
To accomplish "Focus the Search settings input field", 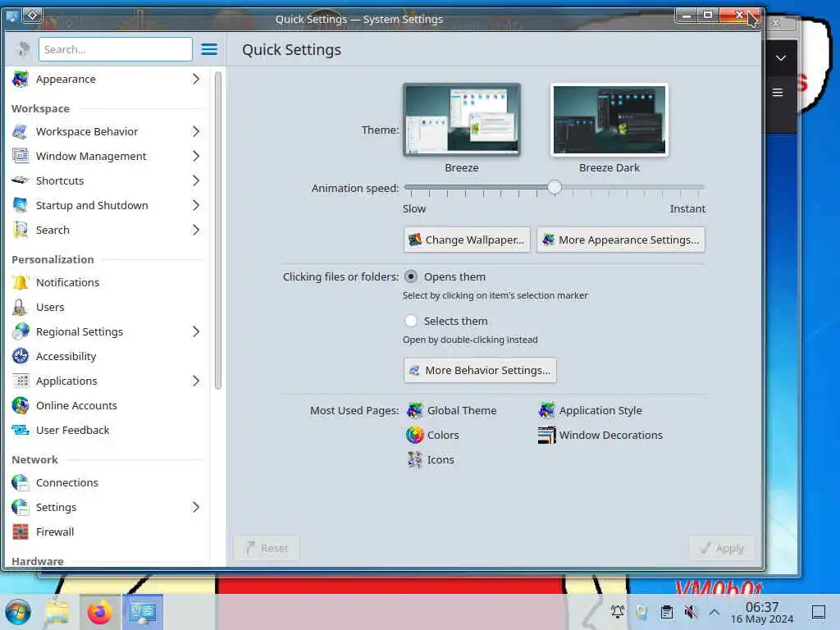I will pos(115,49).
